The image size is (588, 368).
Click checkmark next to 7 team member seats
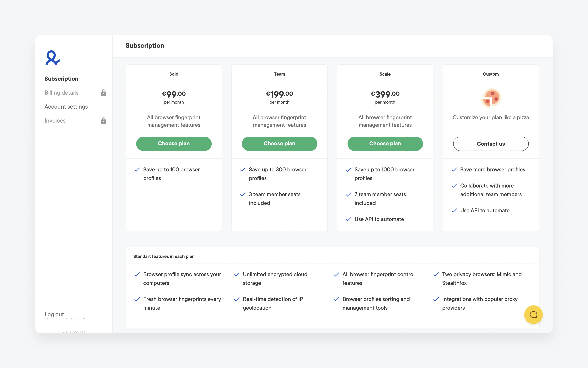coord(348,194)
